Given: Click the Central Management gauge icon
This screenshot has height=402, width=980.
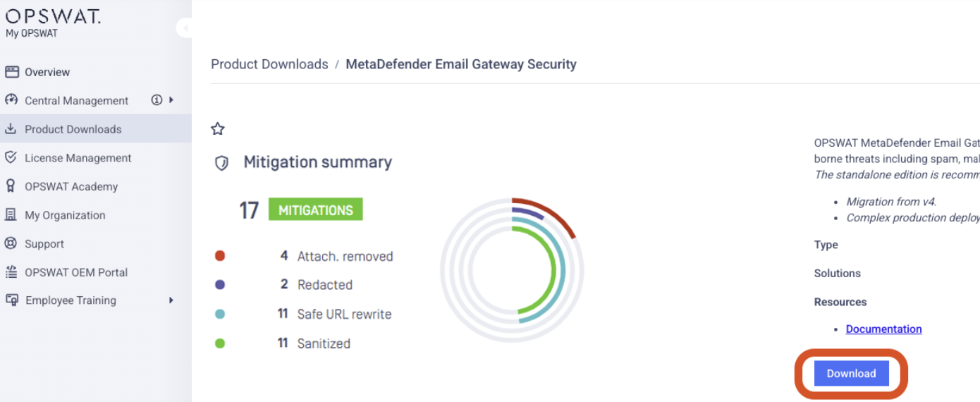Looking at the screenshot, I should pyautogui.click(x=11, y=100).
